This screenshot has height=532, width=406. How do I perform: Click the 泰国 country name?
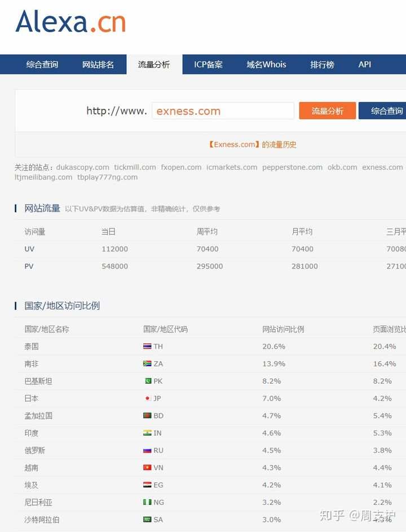coord(31,346)
